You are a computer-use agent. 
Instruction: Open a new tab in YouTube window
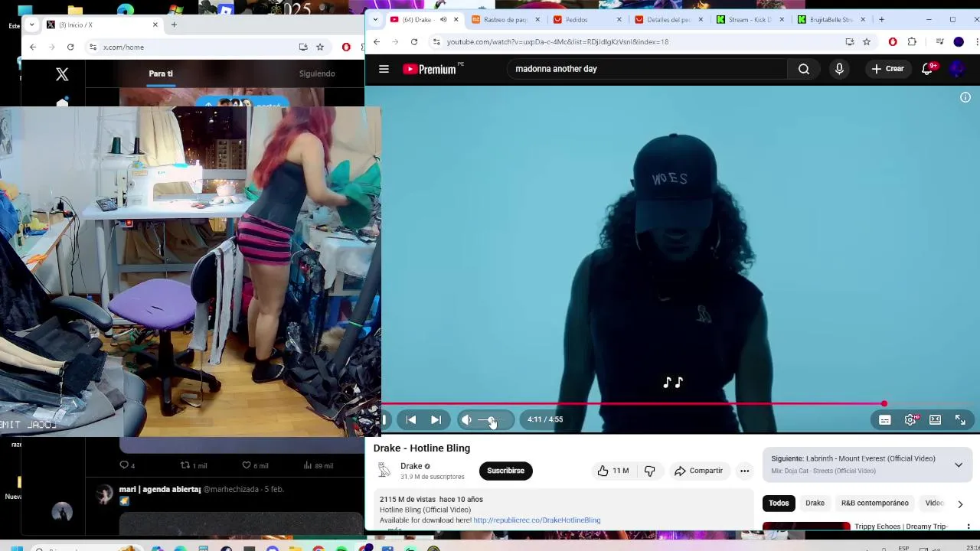pos(881,19)
